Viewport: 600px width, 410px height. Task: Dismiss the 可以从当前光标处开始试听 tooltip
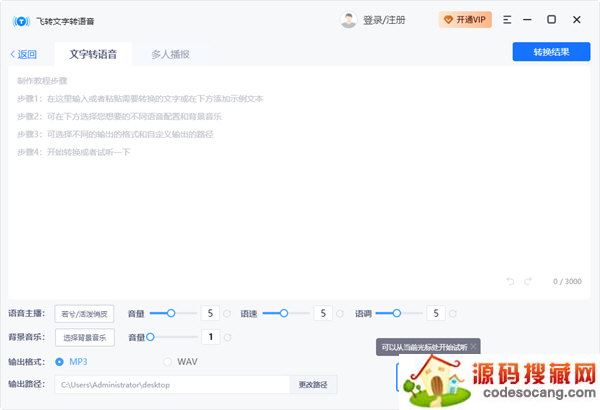473,347
